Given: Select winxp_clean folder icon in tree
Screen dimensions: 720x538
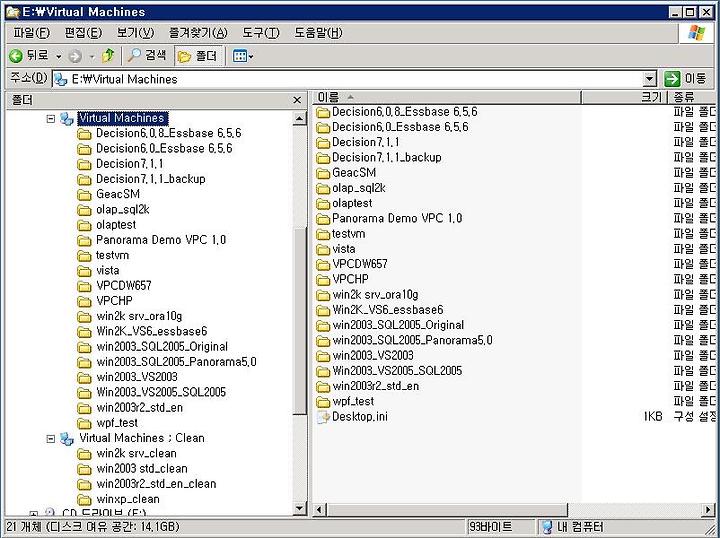Looking at the screenshot, I should click(x=84, y=499).
